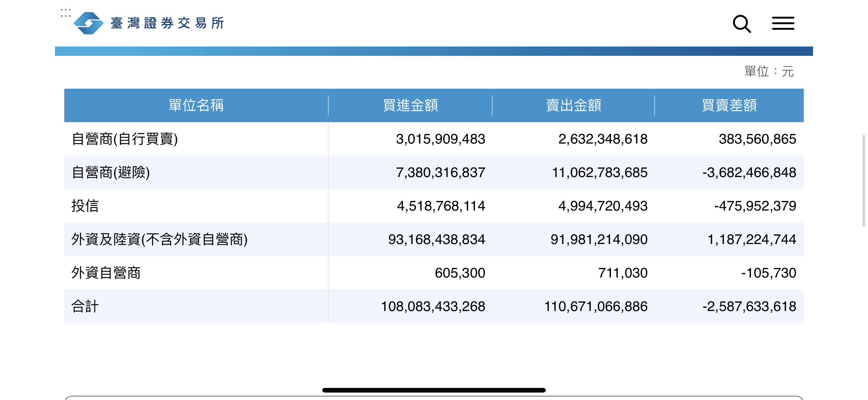Select the 自營商(避險) row label

click(111, 172)
